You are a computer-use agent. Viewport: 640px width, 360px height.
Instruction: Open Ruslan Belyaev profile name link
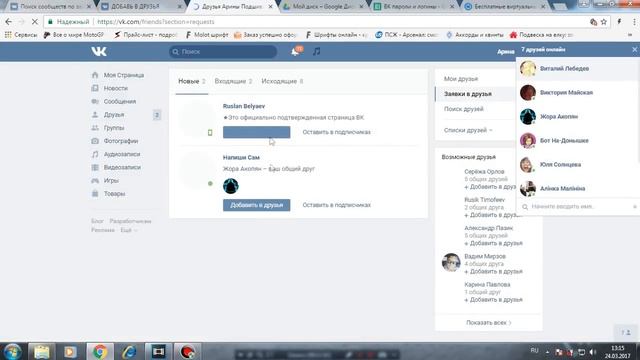(244, 106)
